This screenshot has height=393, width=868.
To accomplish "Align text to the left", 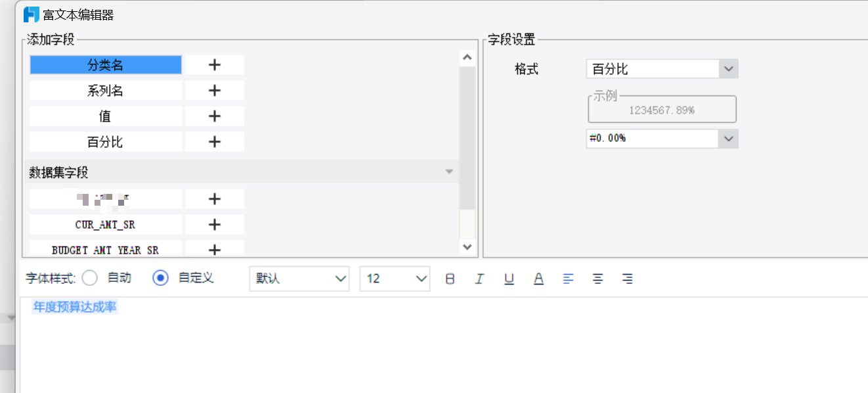I will pyautogui.click(x=568, y=279).
